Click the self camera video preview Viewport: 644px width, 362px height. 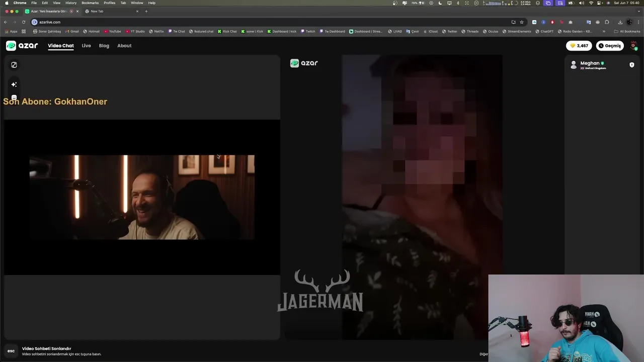click(x=142, y=197)
